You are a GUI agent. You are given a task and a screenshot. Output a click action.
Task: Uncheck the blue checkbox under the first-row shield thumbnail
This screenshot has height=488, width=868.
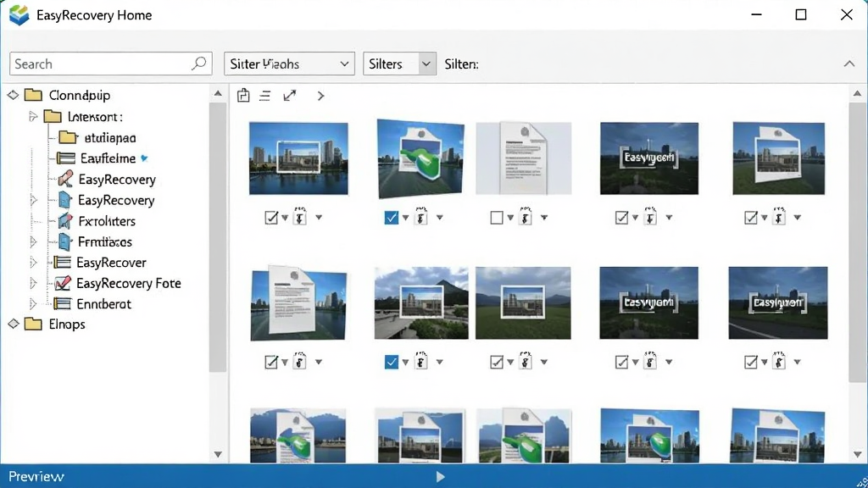click(392, 218)
